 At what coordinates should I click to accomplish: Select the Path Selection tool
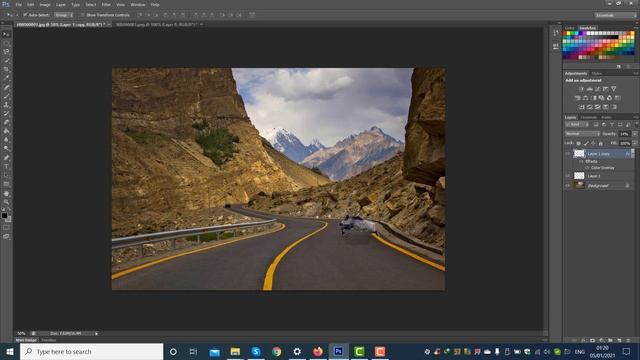6,175
